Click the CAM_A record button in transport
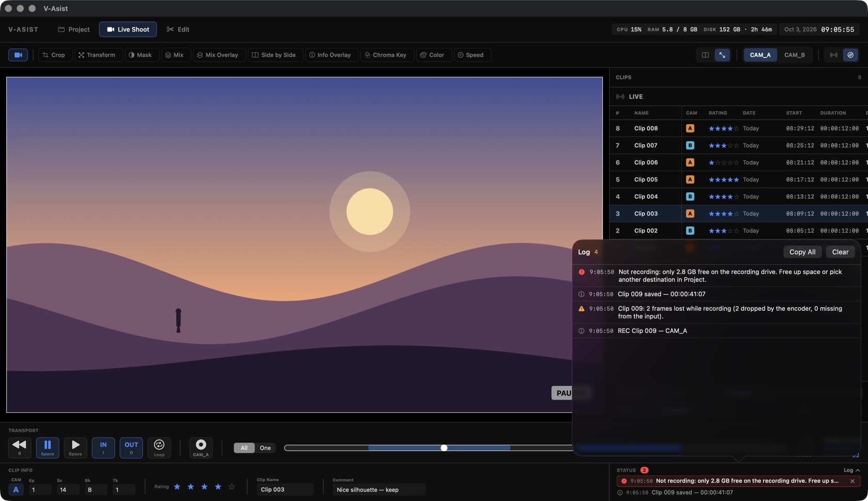Screen dimensions: 868x501 pyautogui.click(x=201, y=448)
